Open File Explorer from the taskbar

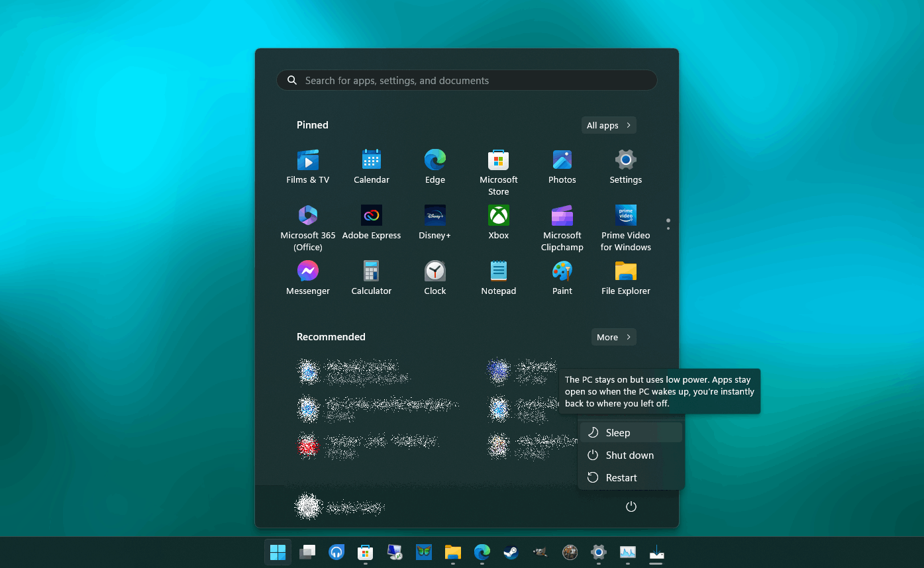[x=453, y=551]
